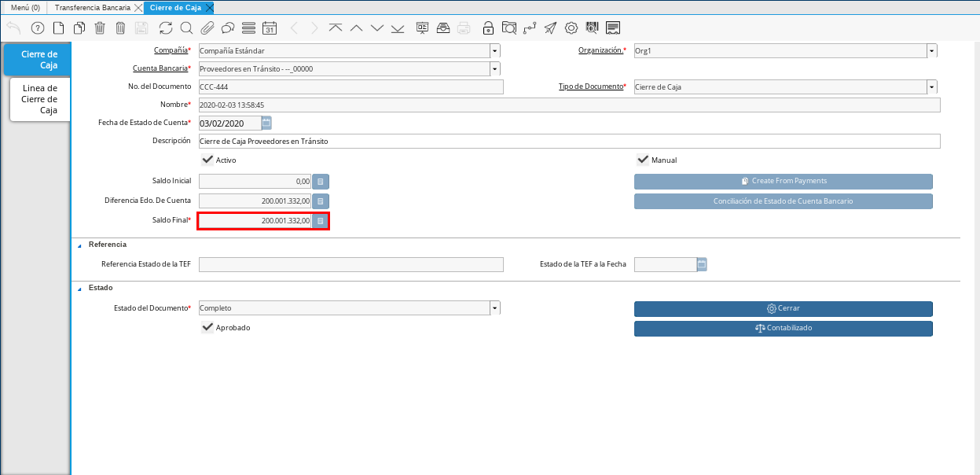The height and width of the screenshot is (475, 980).
Task: Open calculator for Saldo Inicial
Action: (x=321, y=181)
